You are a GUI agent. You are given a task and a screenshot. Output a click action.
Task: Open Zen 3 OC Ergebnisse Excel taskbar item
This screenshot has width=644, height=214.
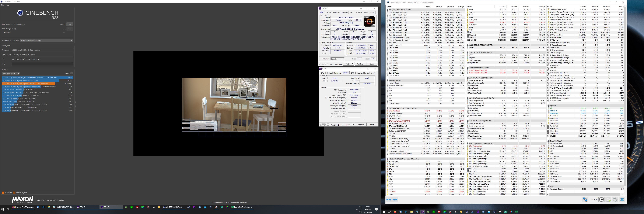242,207
